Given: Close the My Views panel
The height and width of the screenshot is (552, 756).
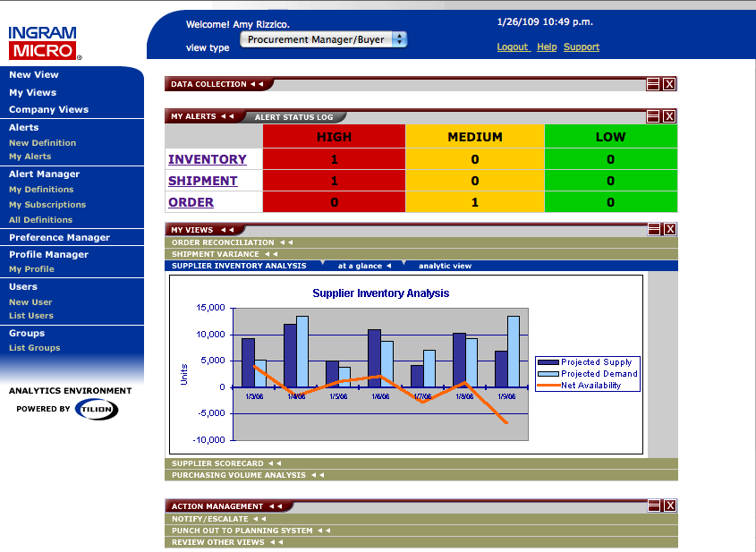Looking at the screenshot, I should tap(670, 229).
